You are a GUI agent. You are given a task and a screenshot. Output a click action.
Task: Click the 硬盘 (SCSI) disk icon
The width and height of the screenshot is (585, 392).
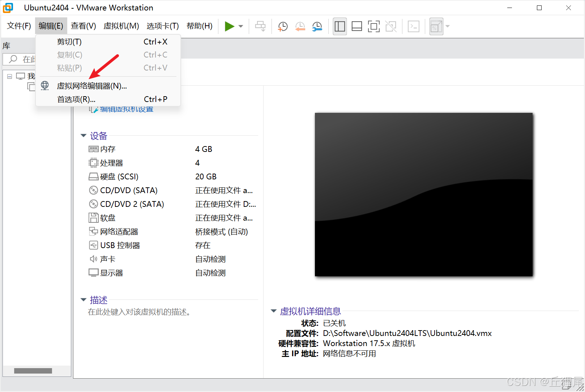pyautogui.click(x=94, y=176)
